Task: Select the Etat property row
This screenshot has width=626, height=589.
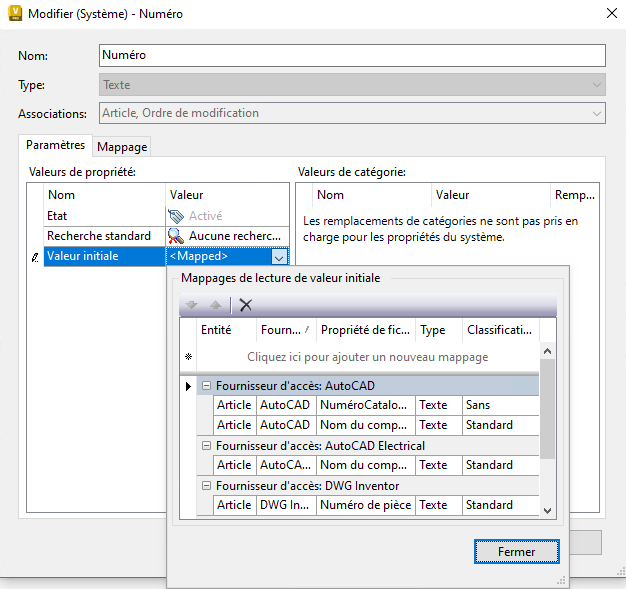Action: pyautogui.click(x=166, y=216)
